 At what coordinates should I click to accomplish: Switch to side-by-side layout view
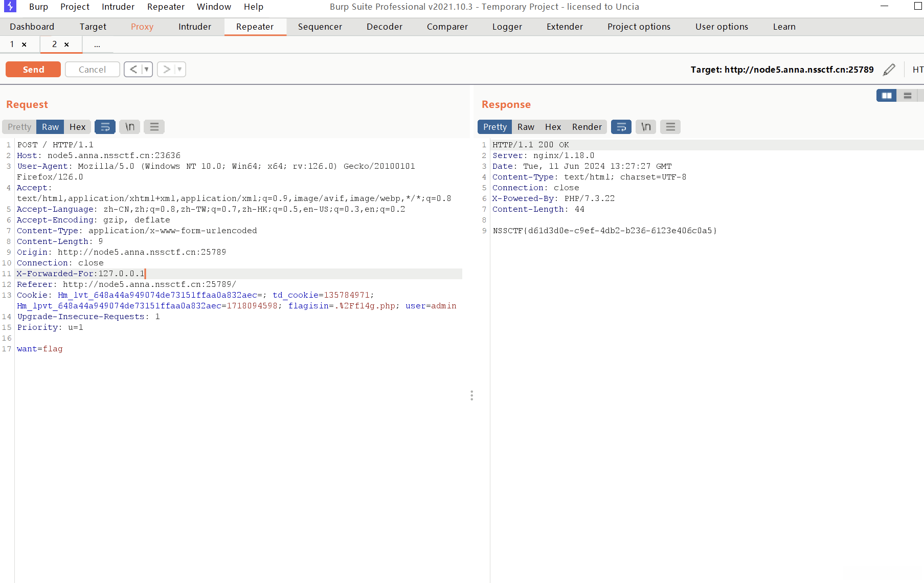click(887, 96)
